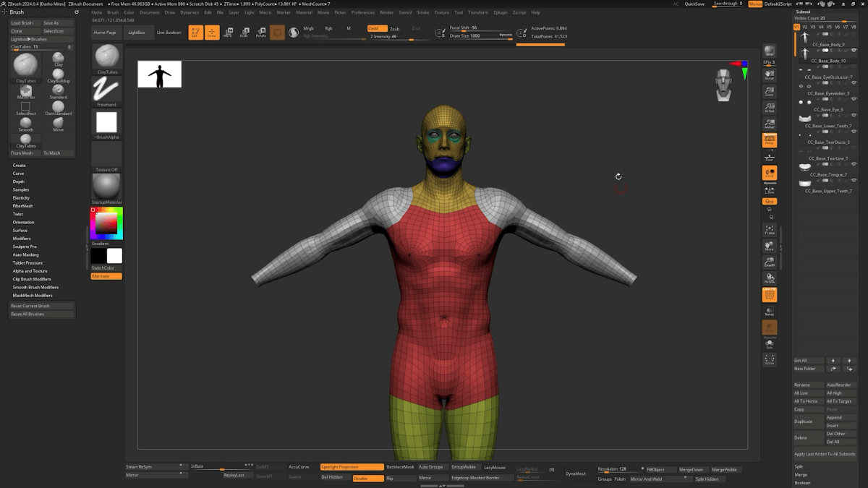
Task: Switch to the Rotate gizmo mode
Action: coord(260,33)
